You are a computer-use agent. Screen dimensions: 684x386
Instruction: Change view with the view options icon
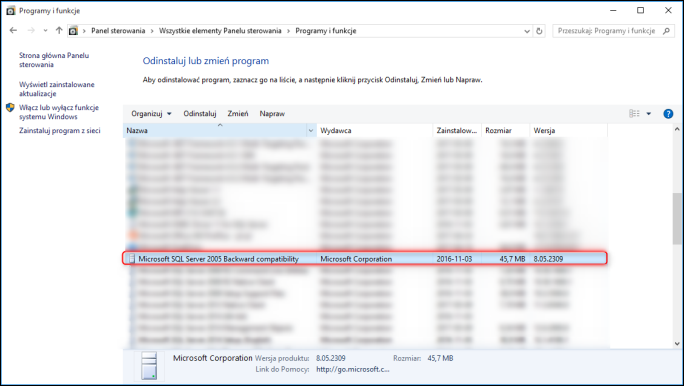tap(634, 114)
